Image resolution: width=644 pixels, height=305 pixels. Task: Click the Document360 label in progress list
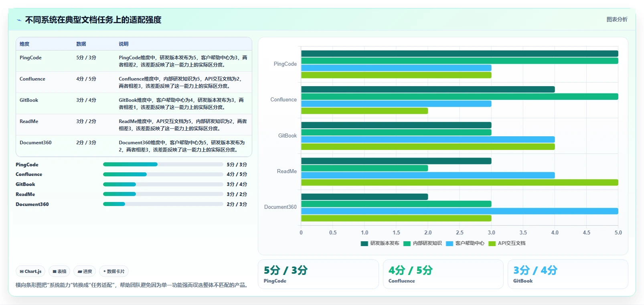pos(32,204)
